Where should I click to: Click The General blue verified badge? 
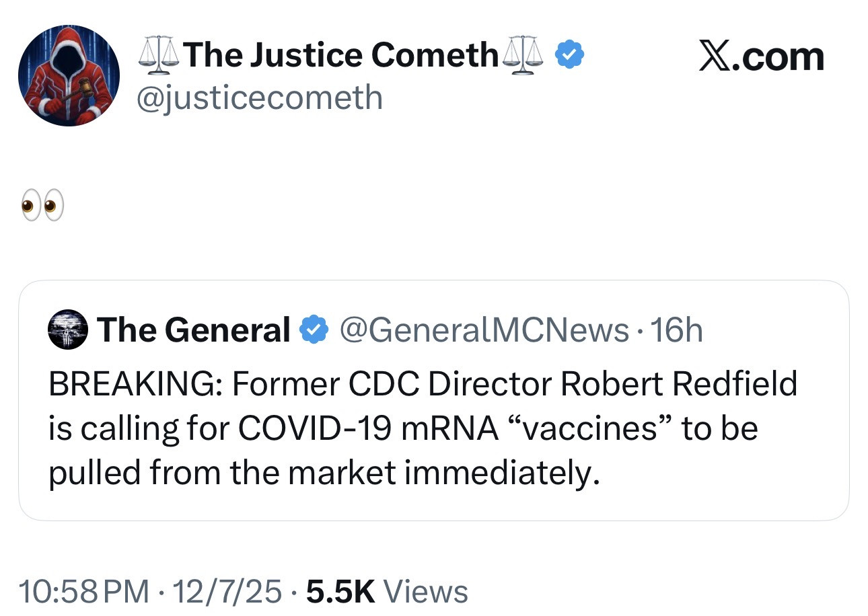pos(313,330)
